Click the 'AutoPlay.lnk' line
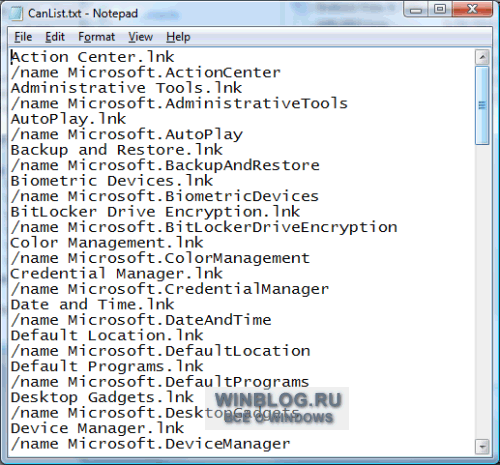This screenshot has width=500, height=465. tap(68, 119)
